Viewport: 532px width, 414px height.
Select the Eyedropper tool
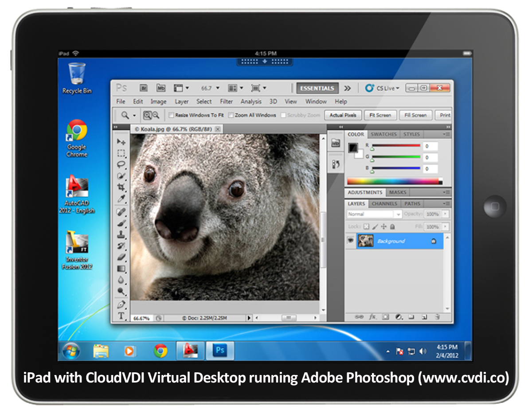pos(121,198)
